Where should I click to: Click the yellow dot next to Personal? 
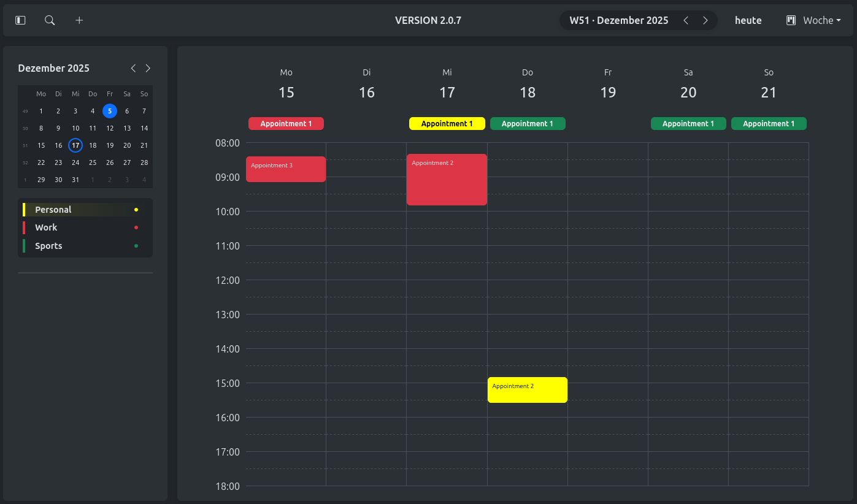coord(136,210)
